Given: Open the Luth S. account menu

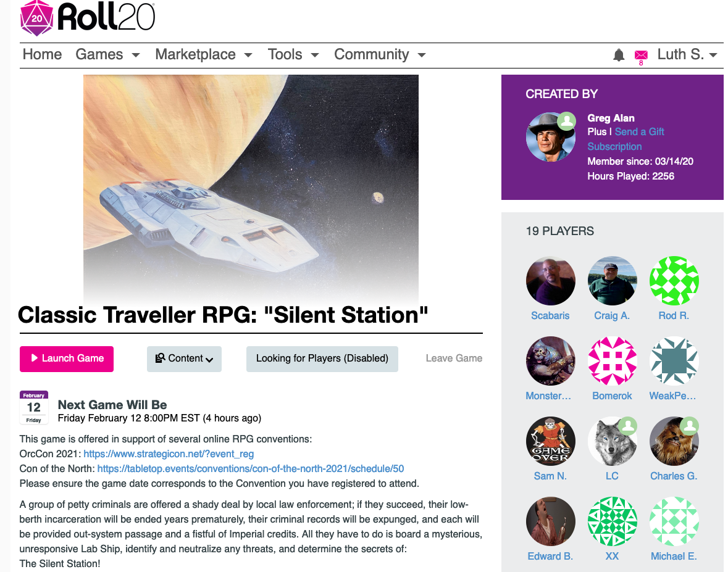Looking at the screenshot, I should (x=687, y=55).
